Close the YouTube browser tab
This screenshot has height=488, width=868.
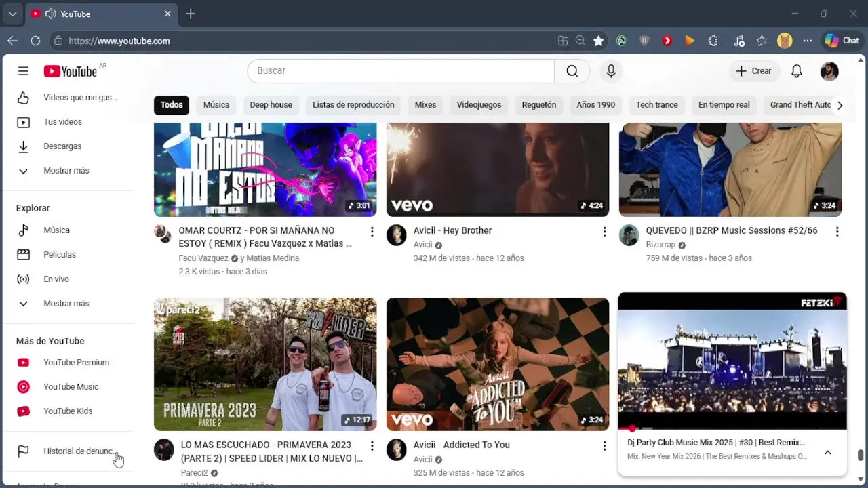point(167,14)
